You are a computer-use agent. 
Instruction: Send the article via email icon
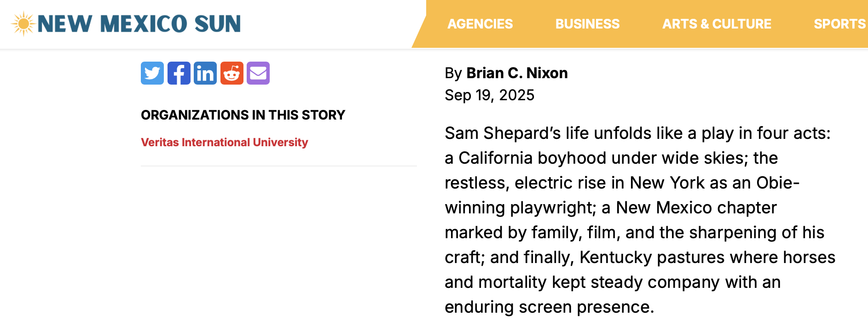click(x=258, y=73)
